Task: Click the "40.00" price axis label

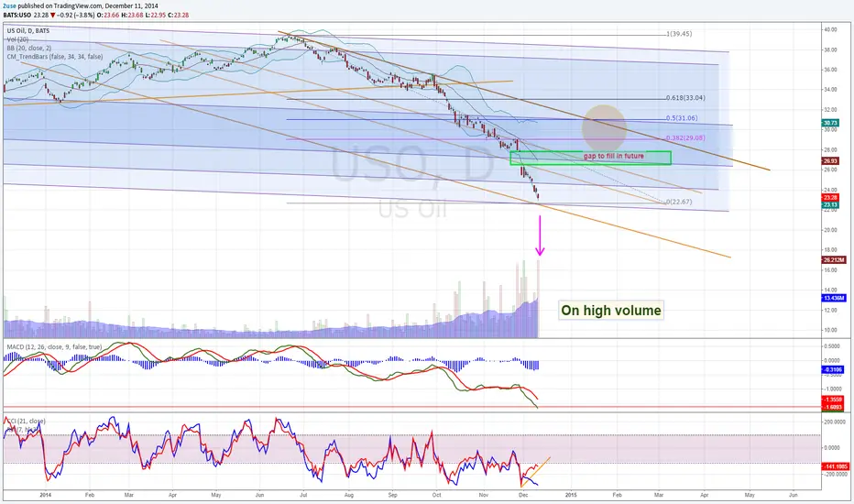Action: pyautogui.click(x=830, y=29)
